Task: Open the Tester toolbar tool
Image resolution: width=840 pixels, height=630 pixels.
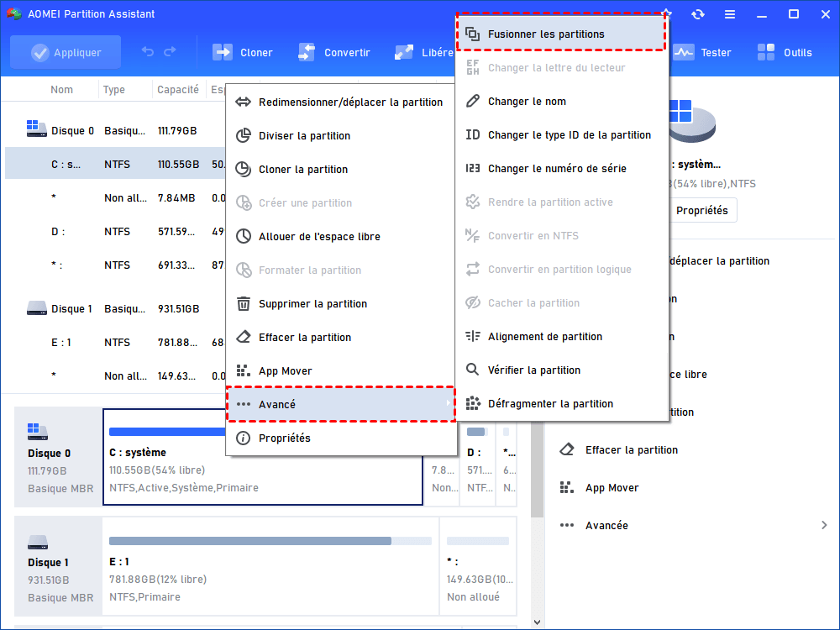Action: (684, 52)
